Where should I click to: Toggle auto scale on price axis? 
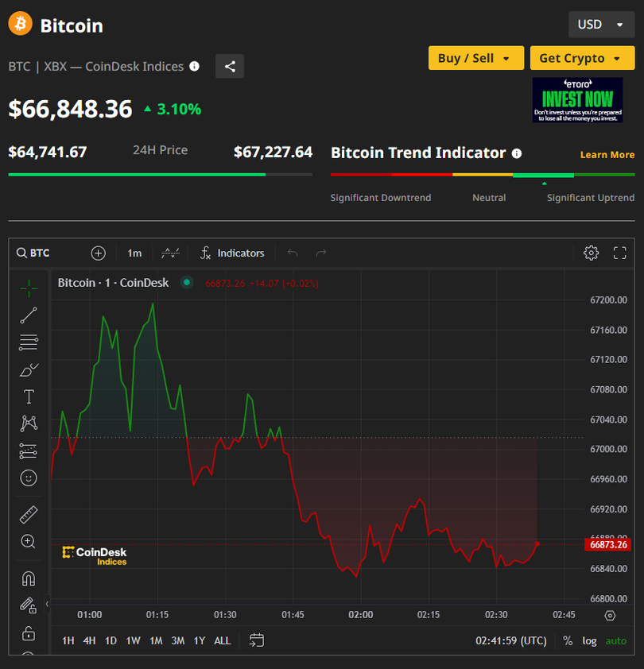point(616,640)
